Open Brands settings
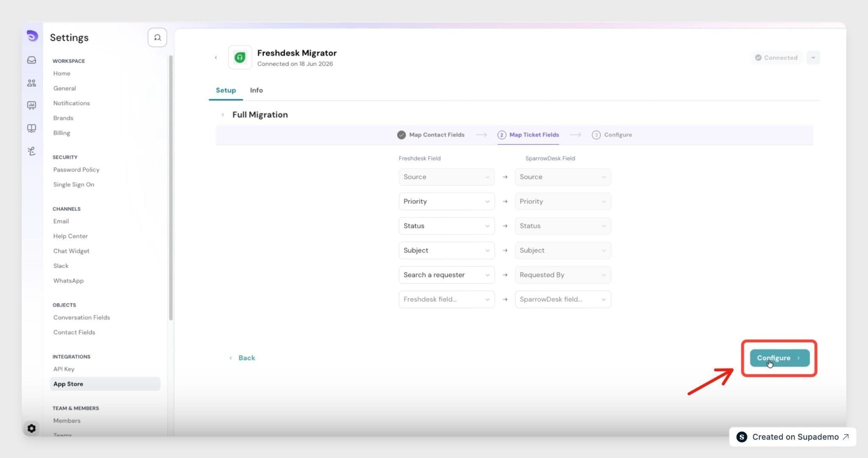Image resolution: width=868 pixels, height=458 pixels. [x=63, y=118]
